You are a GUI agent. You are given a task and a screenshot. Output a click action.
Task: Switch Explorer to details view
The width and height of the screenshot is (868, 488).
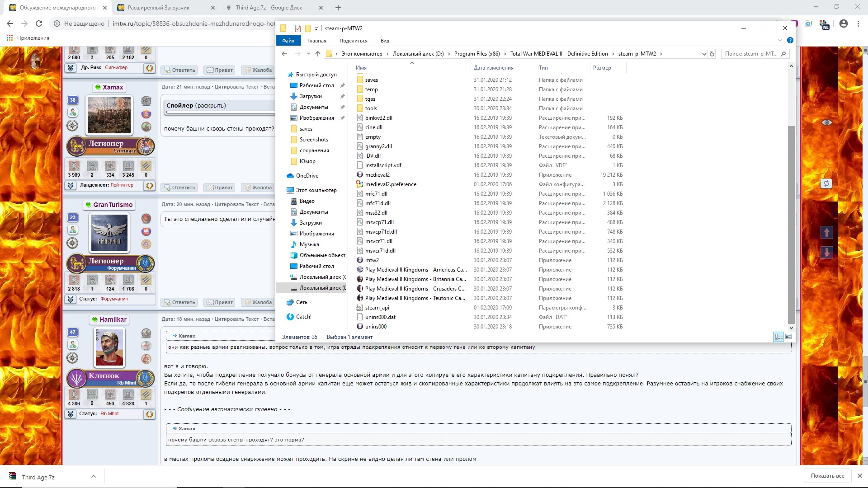tap(778, 337)
